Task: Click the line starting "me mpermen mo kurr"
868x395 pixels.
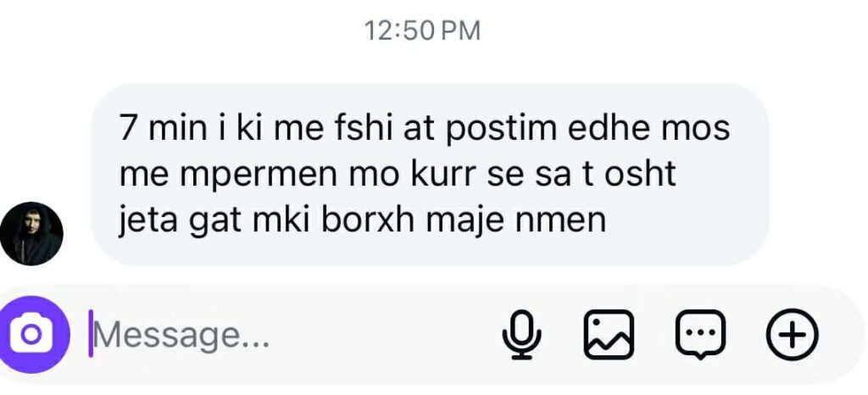Action: tap(397, 175)
